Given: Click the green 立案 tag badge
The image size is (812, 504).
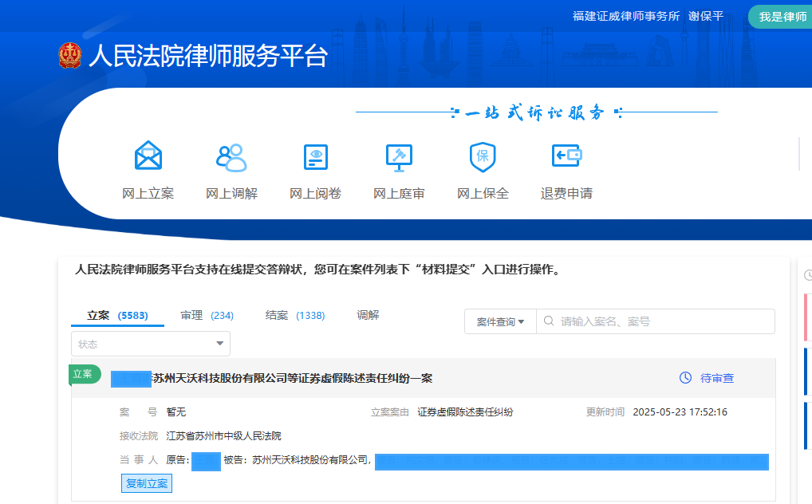Looking at the screenshot, I should pyautogui.click(x=84, y=374).
